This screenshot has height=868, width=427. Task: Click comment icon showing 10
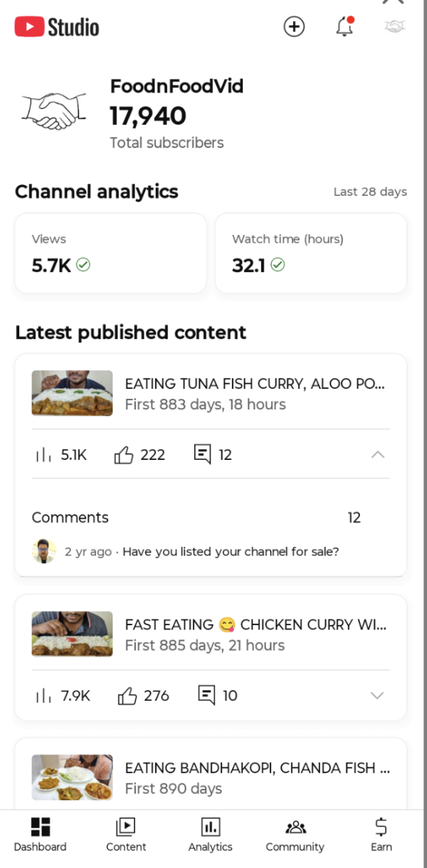tap(206, 695)
